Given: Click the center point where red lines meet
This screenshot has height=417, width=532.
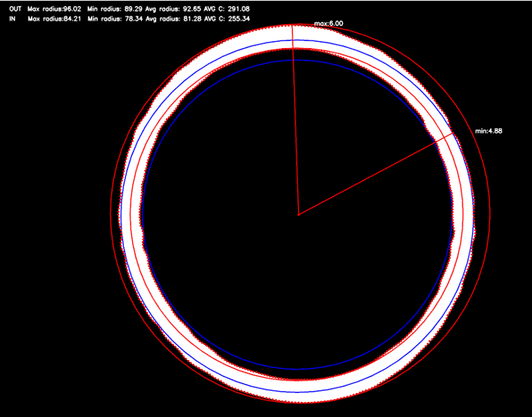Looking at the screenshot, I should click(299, 214).
